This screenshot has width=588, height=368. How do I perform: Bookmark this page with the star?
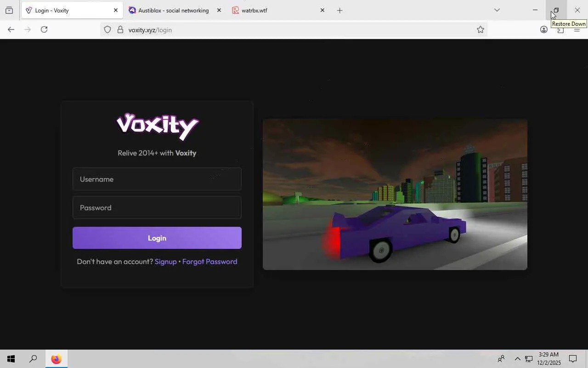(481, 30)
